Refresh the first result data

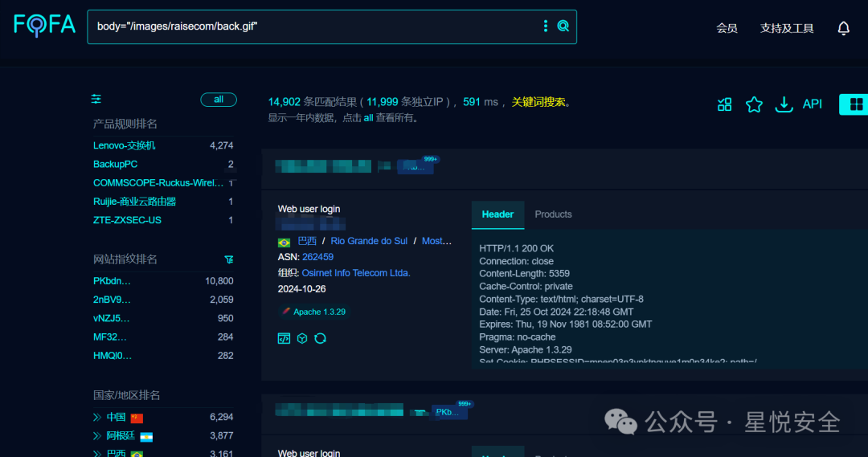coord(321,338)
